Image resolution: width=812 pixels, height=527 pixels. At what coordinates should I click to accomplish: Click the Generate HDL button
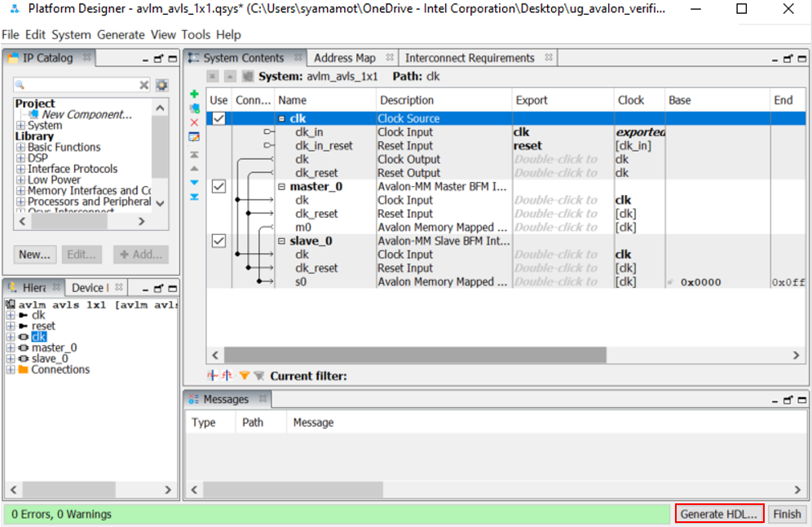(x=718, y=514)
